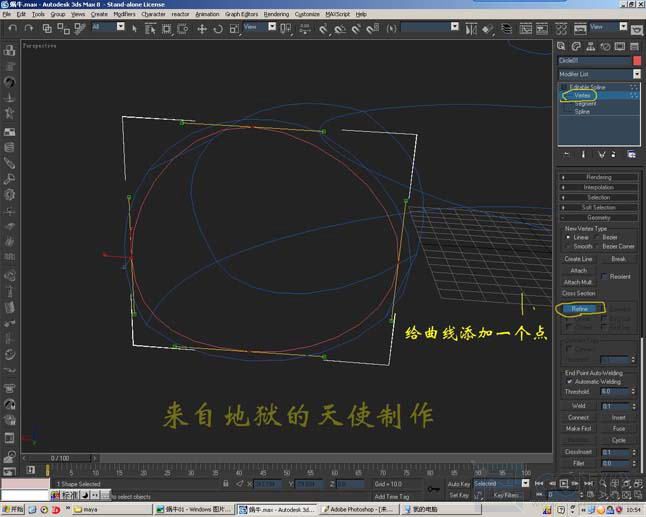Open the Create command panel tab
Viewport: 646px width, 517px height.
pos(561,46)
